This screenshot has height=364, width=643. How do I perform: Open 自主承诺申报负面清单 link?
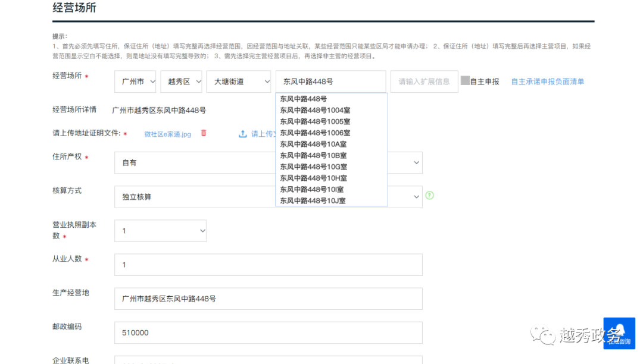click(x=548, y=81)
